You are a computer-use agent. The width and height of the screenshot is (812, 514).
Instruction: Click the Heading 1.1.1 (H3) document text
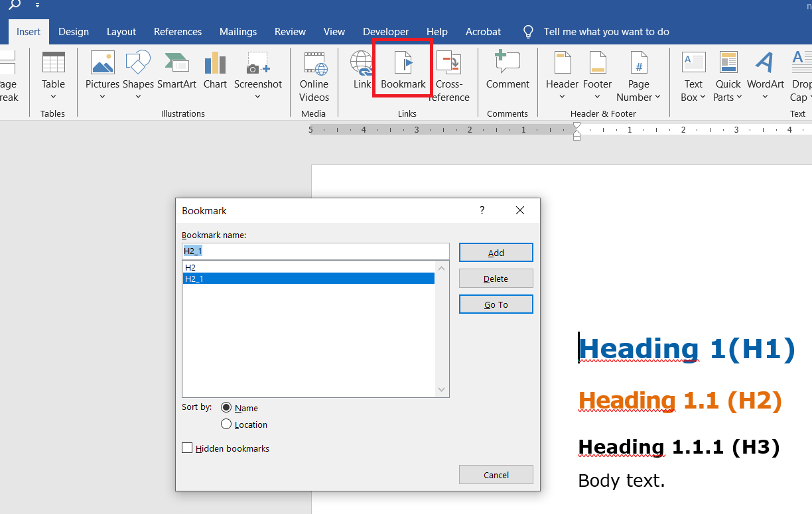click(x=679, y=446)
